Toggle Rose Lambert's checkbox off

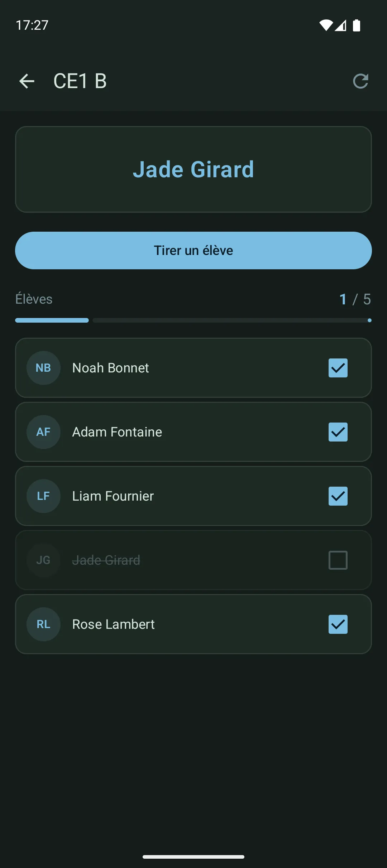[x=338, y=624]
